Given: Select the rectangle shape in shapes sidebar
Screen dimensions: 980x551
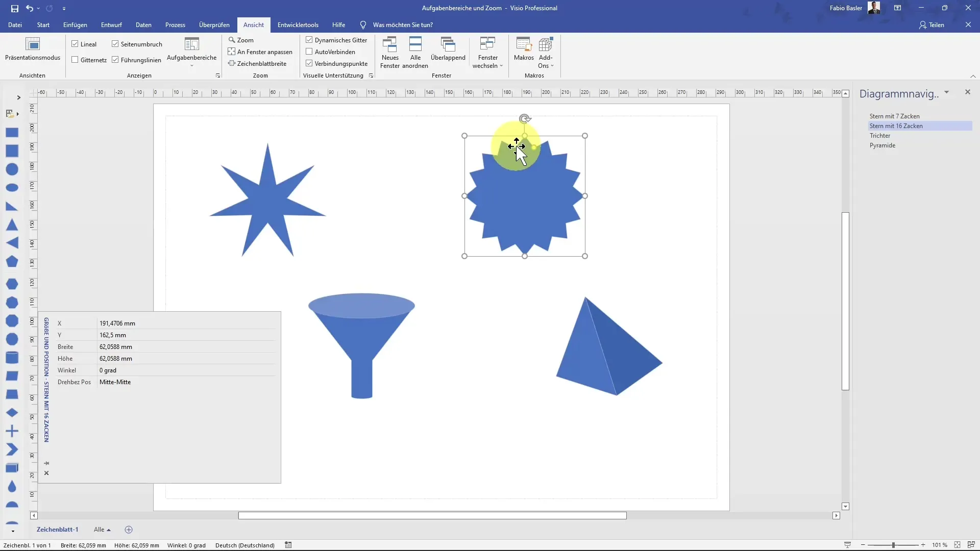Looking at the screenshot, I should (x=12, y=133).
